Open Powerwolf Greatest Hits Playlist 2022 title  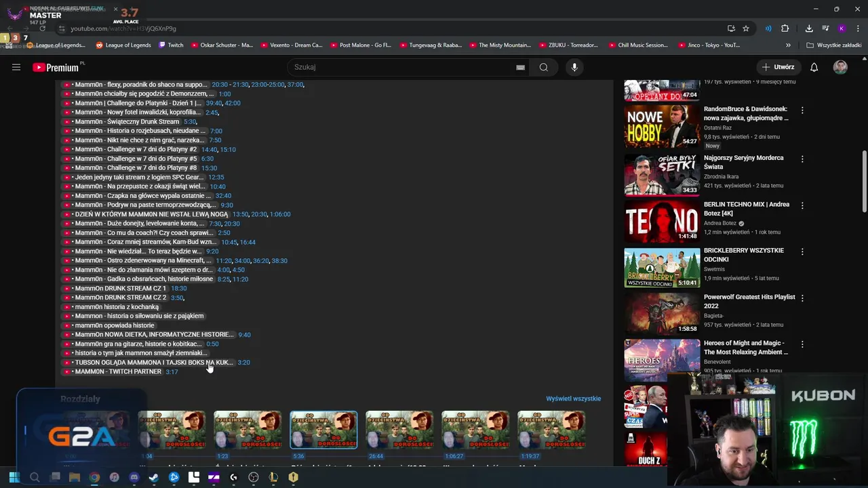(749, 302)
